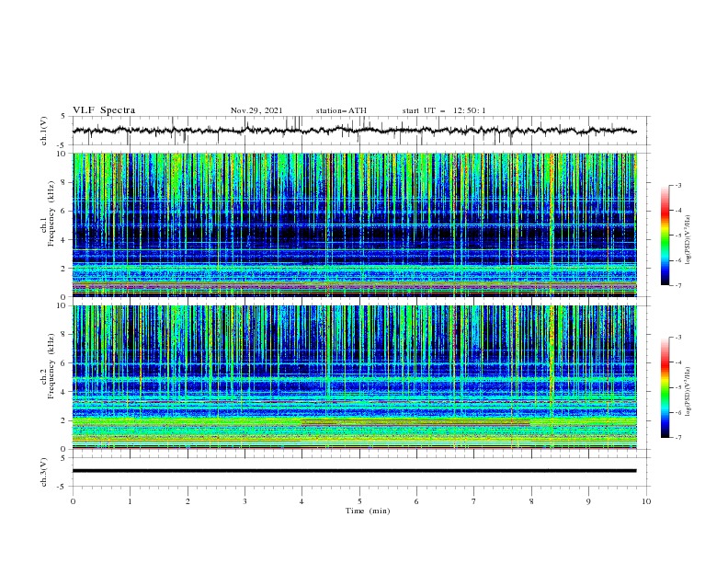Click the ch.1 spectrogram panel
Viewport: 728px width, 563px height.
(x=355, y=224)
